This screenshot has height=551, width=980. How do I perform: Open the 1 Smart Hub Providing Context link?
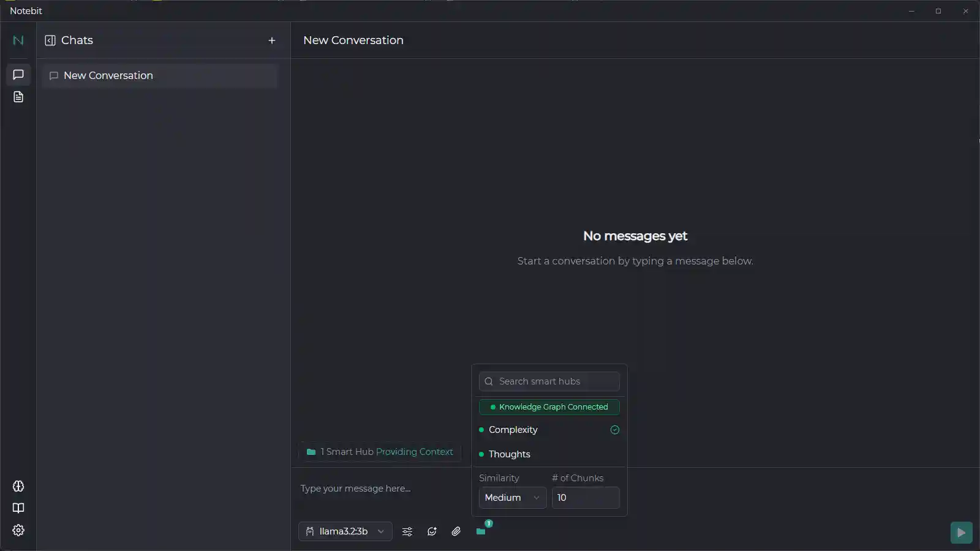pyautogui.click(x=380, y=452)
